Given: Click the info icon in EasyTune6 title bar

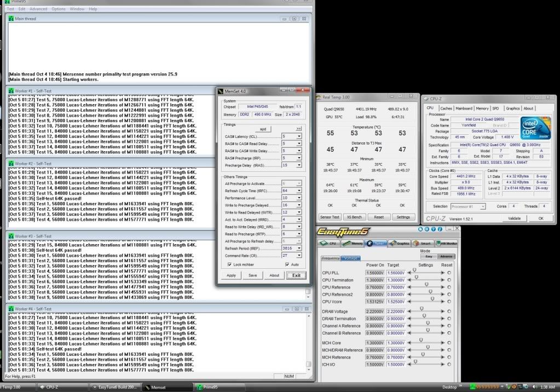Looking at the screenshot, I should coord(440,229).
